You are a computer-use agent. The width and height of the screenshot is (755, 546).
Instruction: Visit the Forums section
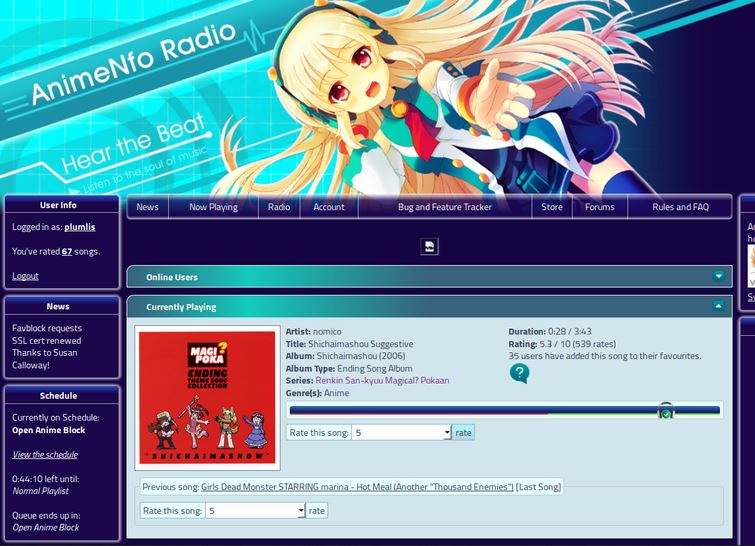pos(600,207)
